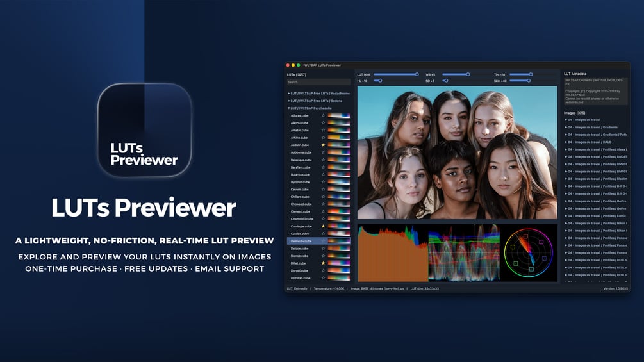This screenshot has width=644, height=362.
Task: Toggle off Dillat.cube's yellow star
Action: coord(323,263)
